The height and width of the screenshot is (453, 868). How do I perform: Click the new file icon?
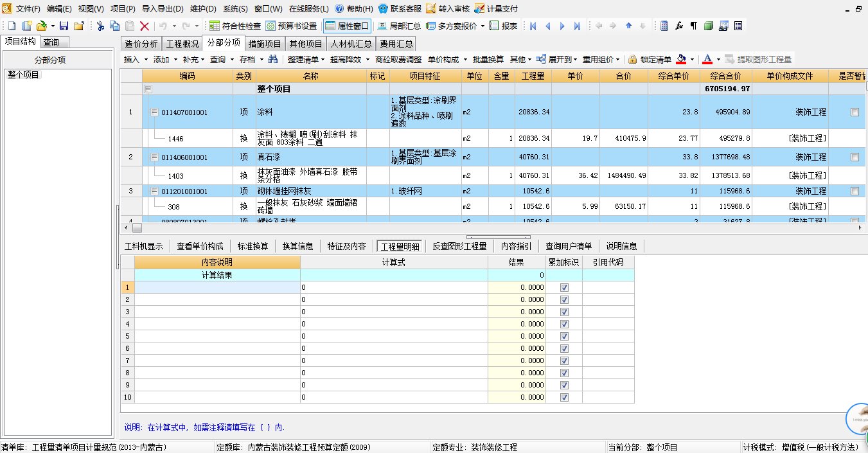[x=11, y=26]
